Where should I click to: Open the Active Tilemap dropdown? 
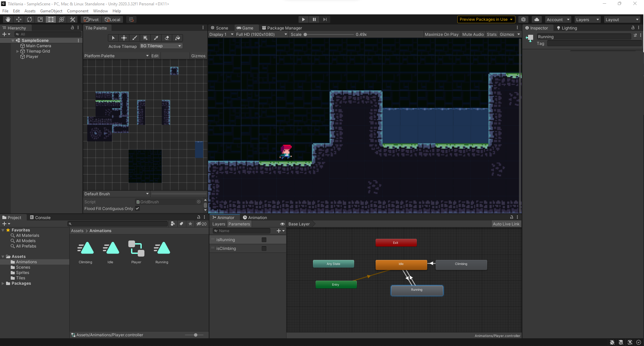coord(161,46)
